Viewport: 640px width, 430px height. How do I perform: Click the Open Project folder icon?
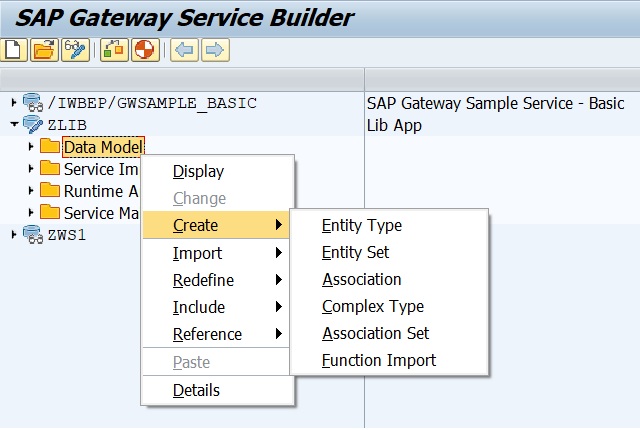click(x=43, y=50)
